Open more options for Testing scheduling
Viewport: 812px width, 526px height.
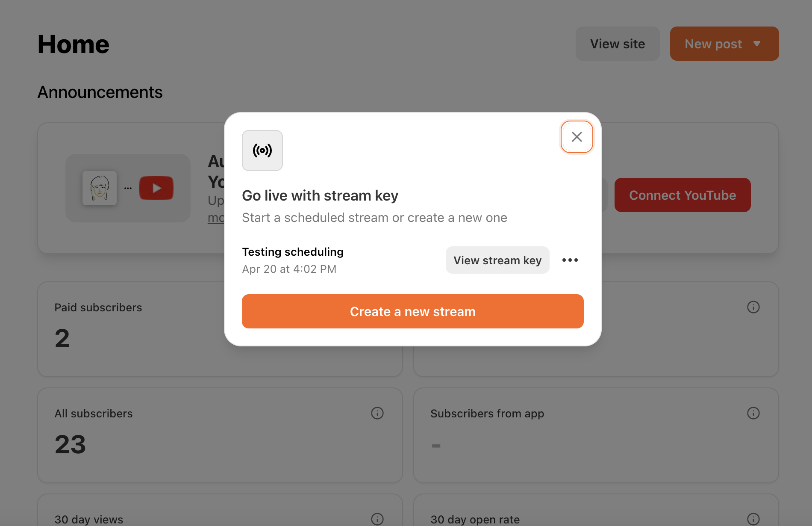click(x=570, y=260)
